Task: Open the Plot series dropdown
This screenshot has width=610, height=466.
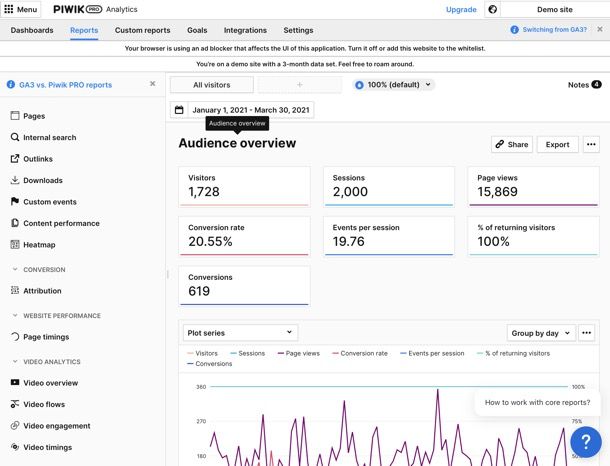Action: coord(240,333)
